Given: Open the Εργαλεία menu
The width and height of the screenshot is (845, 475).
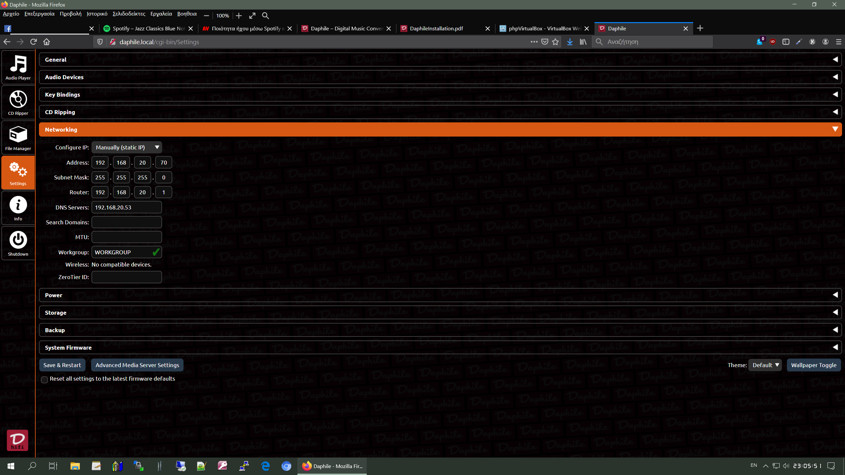Looking at the screenshot, I should tap(161, 14).
